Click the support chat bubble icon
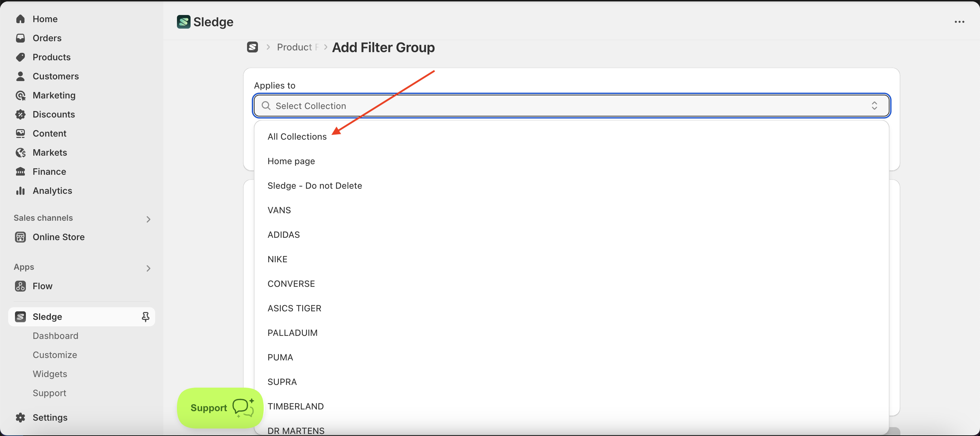Screen dimensions: 980x436 pos(243,408)
